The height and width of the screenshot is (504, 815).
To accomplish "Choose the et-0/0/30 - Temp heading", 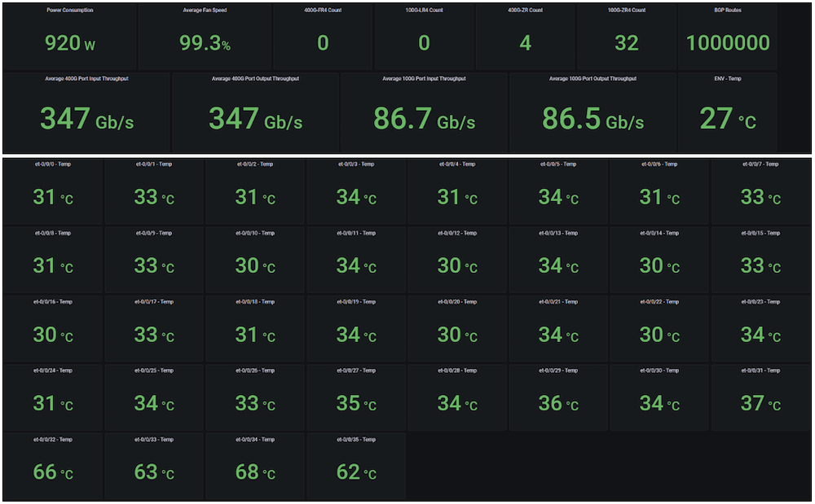I will [x=659, y=370].
